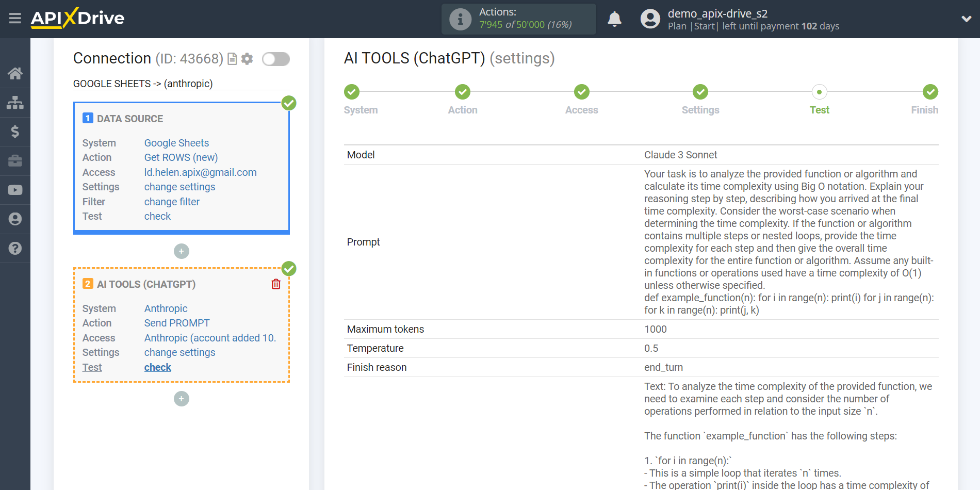Click the AI TOOLS (CHATGPT) block header
The image size is (980, 490).
146,284
